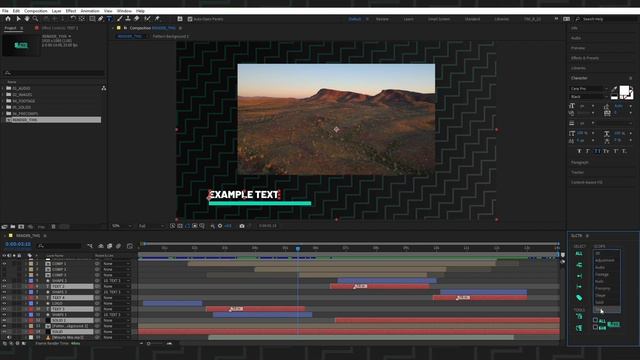The width and height of the screenshot is (640, 360).
Task: Click the Graph Editor icon in the timeline
Action: coord(130,246)
